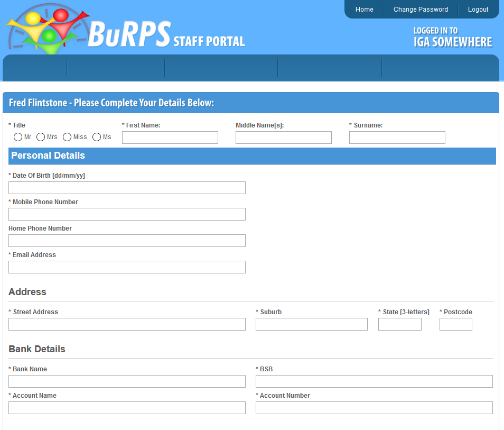Select the Ms title option
Screen dimensions: 504x430
click(x=97, y=137)
